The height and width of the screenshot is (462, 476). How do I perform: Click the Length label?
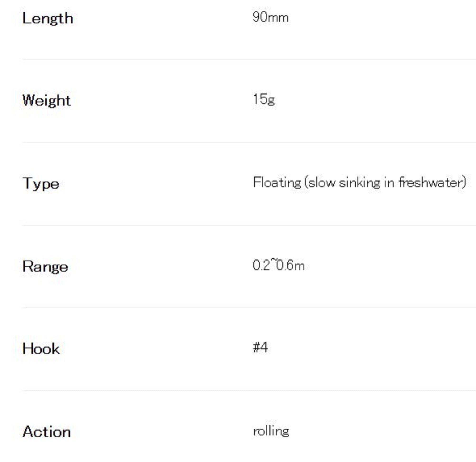(48, 19)
